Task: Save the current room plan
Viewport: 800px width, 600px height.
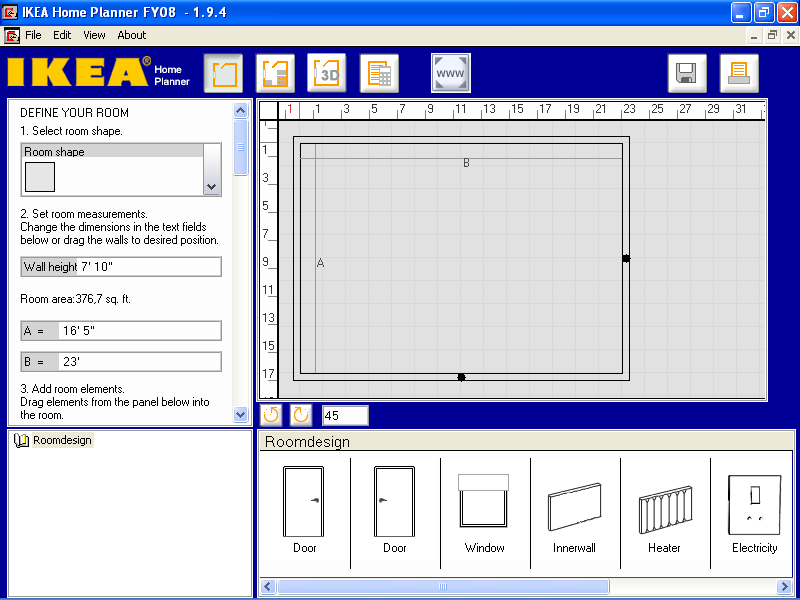Action: tap(687, 72)
